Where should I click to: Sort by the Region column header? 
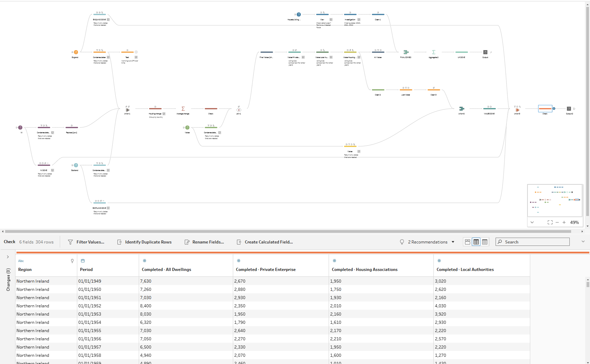click(x=25, y=270)
